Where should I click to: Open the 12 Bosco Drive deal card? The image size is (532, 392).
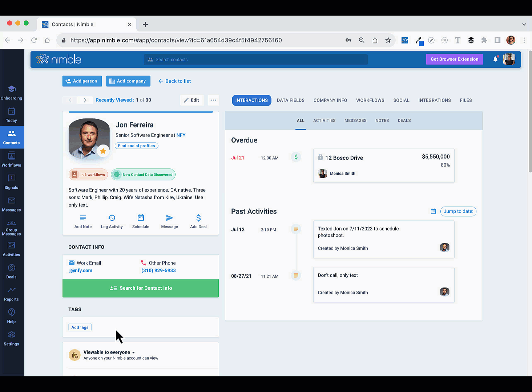(383, 166)
